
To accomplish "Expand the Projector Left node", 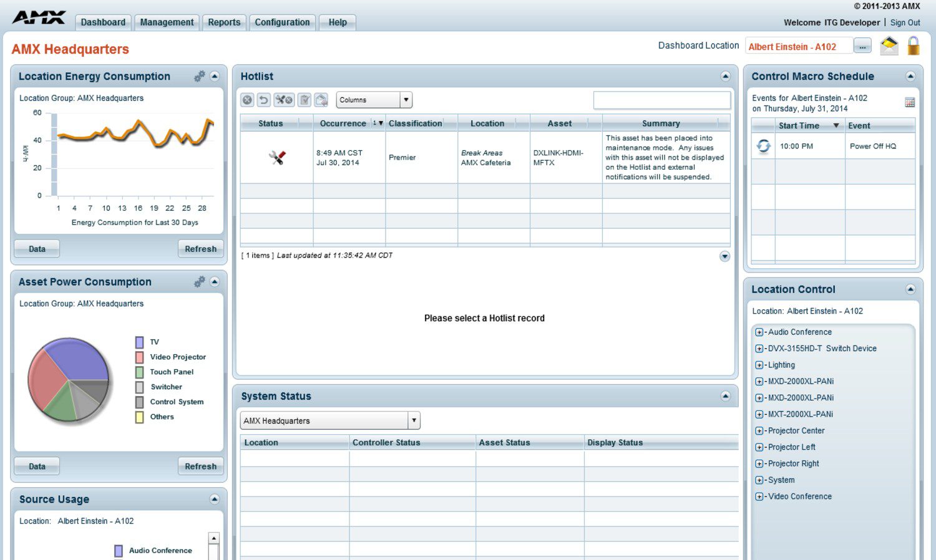I will pyautogui.click(x=759, y=447).
